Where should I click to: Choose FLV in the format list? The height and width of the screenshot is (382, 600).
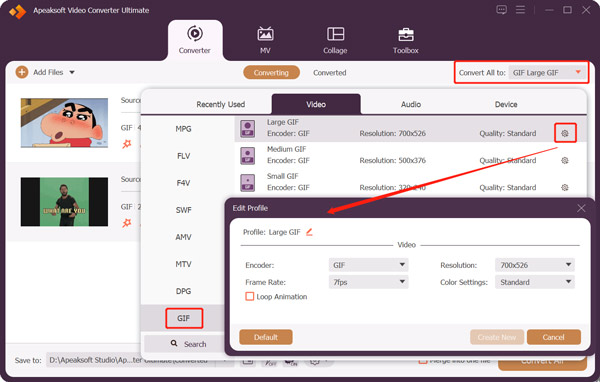pos(183,156)
